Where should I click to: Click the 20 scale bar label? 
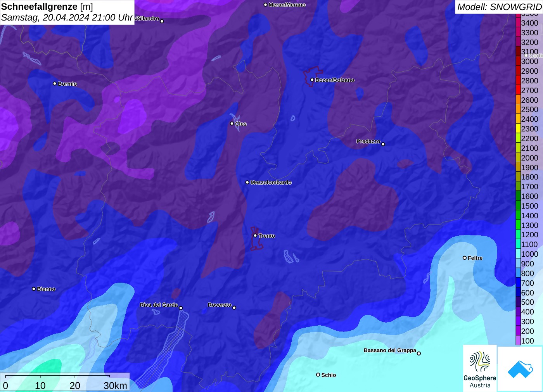click(x=75, y=385)
